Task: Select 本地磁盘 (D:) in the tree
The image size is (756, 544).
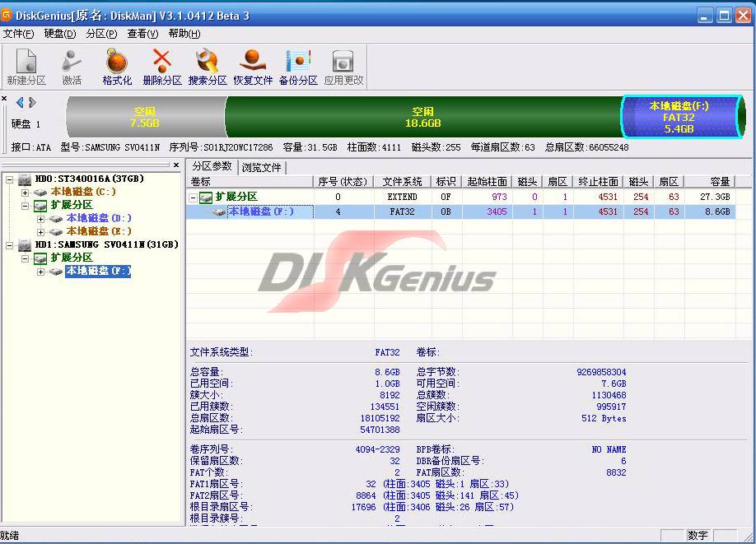Action: (x=99, y=219)
